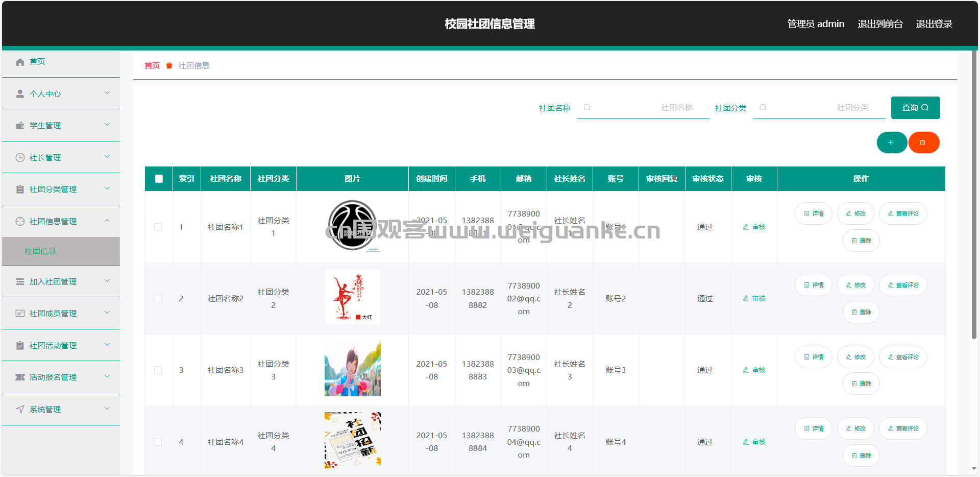Expand the 社团成员管理 menu chevron
The width and height of the screenshot is (980, 477).
(x=107, y=313)
